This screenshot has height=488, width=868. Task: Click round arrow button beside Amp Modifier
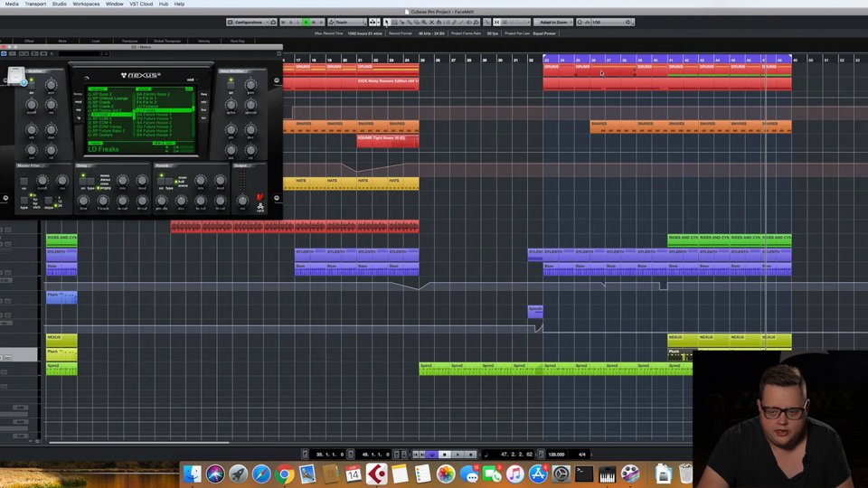pyautogui.click(x=277, y=80)
